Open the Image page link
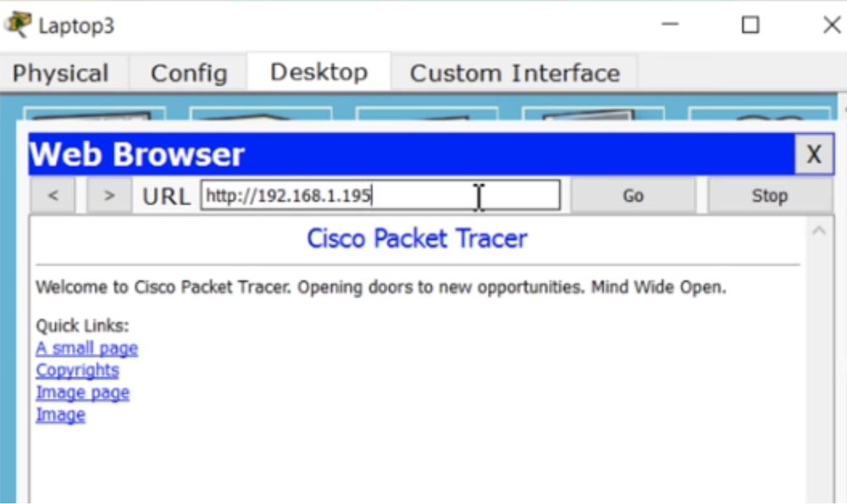 (83, 393)
